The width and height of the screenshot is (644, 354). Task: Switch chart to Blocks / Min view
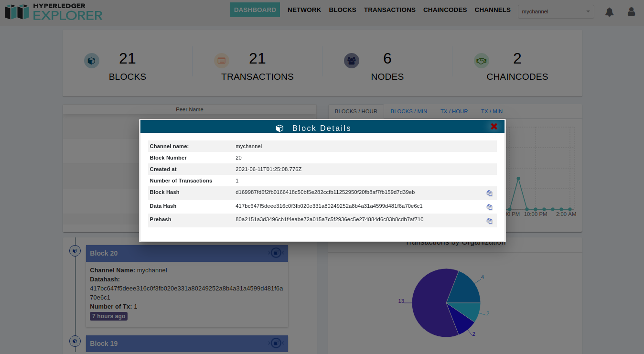[408, 111]
